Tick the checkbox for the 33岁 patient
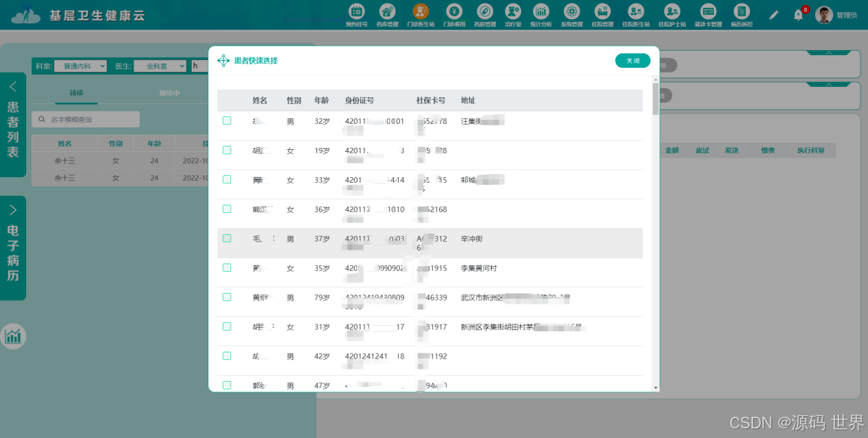Image resolution: width=868 pixels, height=438 pixels. tap(227, 179)
